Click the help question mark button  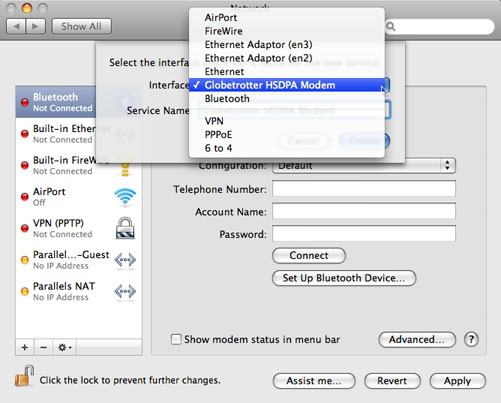tap(471, 340)
